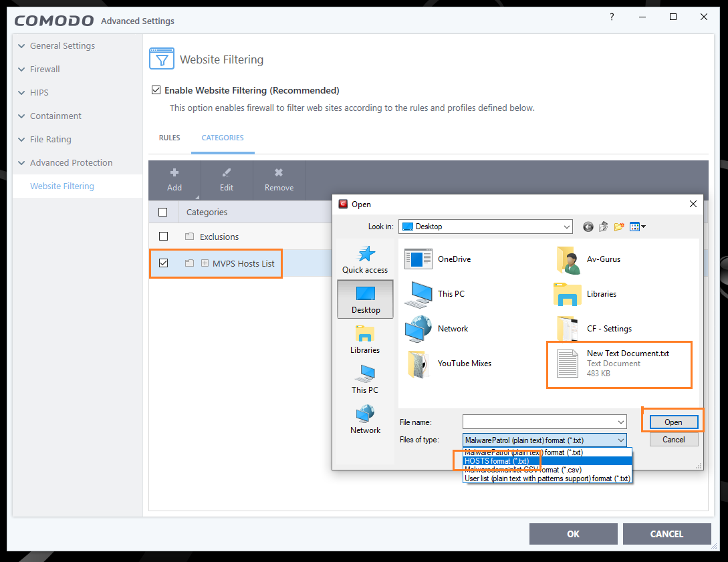Select the OneDrive item in file list

point(438,259)
